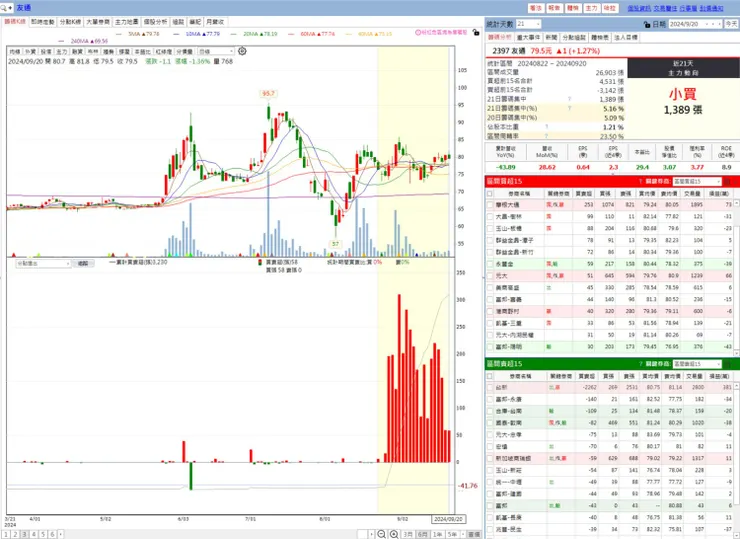740x539 pixels.
Task: Click the 今天 button
Action: 731,24
